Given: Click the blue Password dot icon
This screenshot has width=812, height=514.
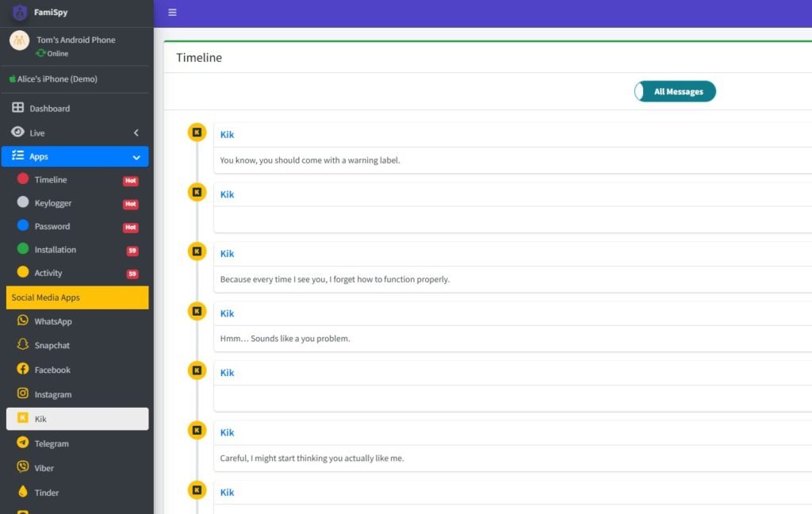Looking at the screenshot, I should [x=23, y=225].
